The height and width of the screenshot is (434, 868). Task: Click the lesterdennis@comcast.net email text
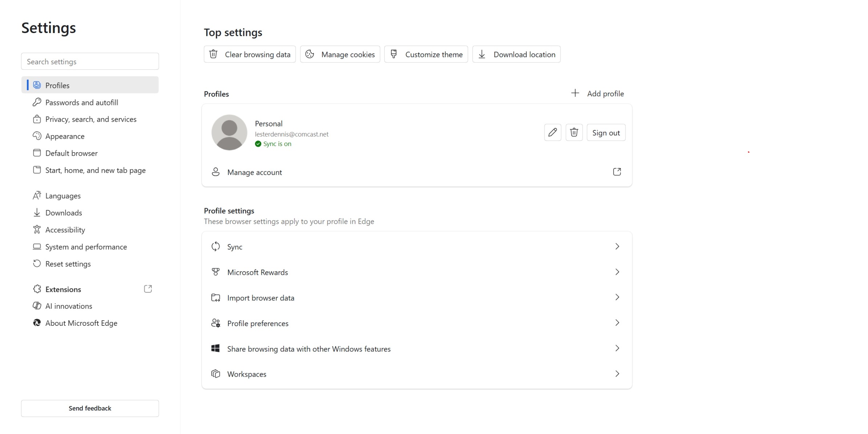[292, 134]
